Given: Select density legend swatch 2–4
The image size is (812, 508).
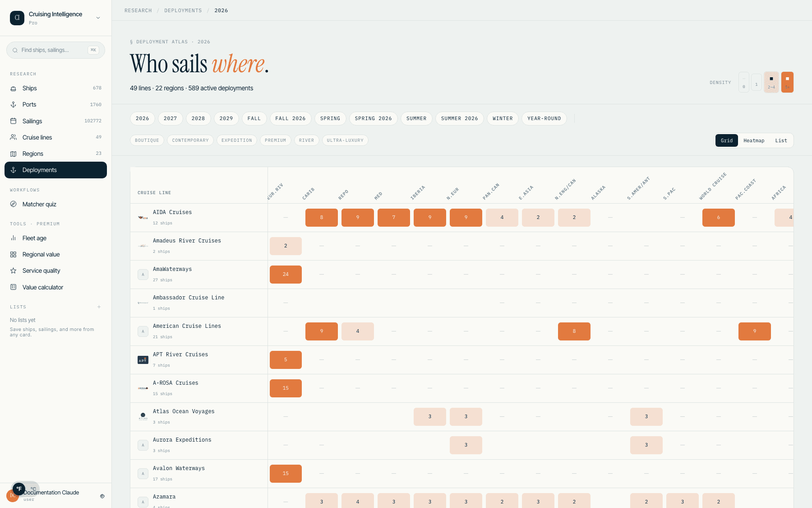Looking at the screenshot, I should click(x=771, y=82).
